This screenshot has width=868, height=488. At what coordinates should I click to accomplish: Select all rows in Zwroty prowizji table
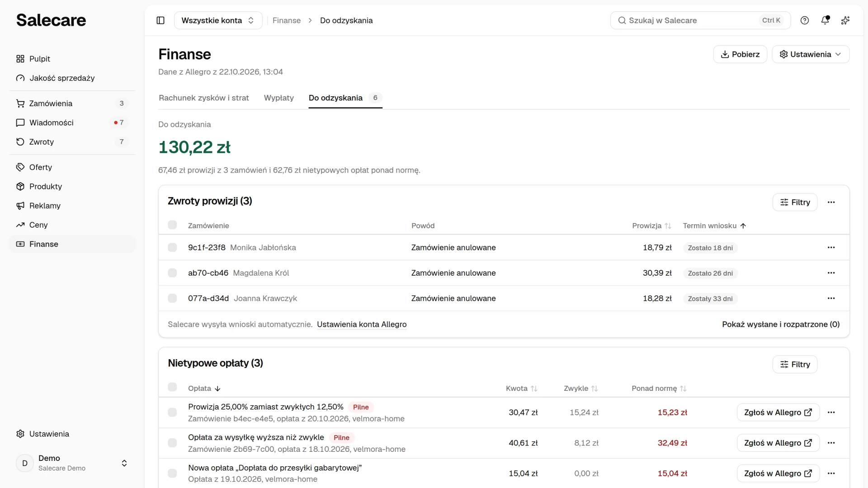(172, 225)
